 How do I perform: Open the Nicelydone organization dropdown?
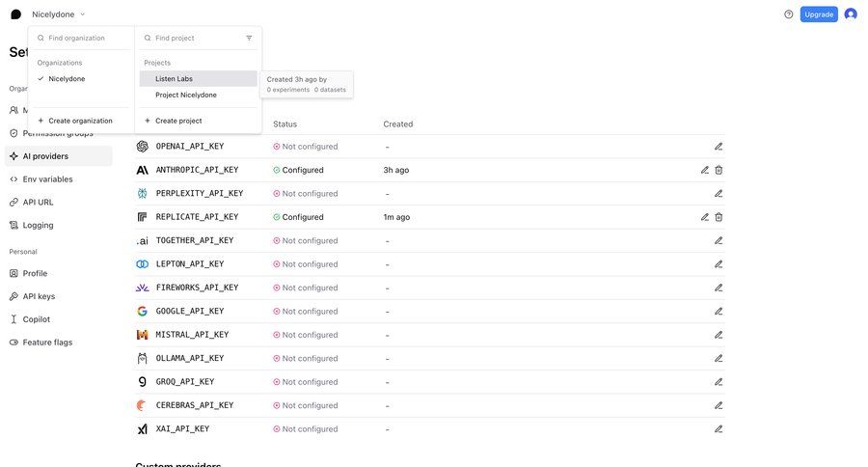coord(59,14)
